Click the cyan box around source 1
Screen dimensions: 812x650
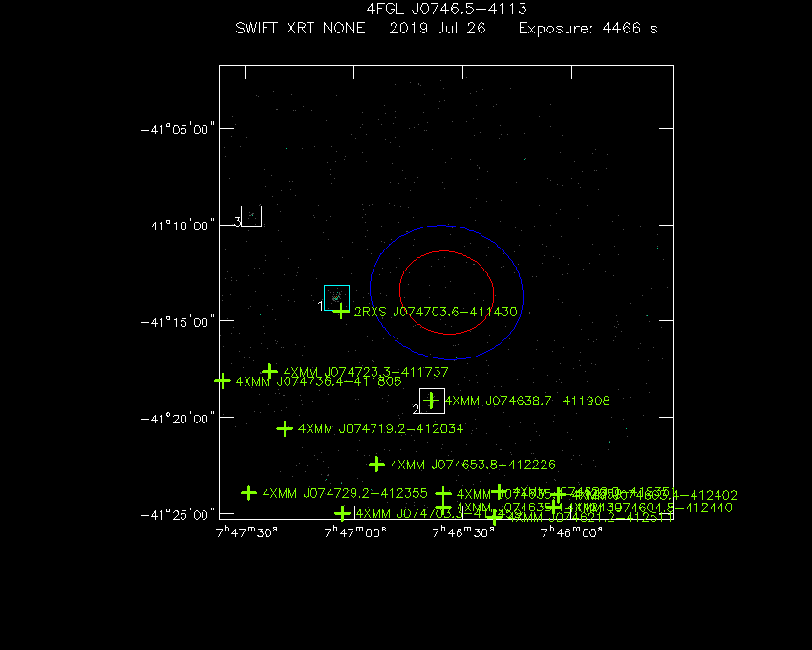coord(336,297)
